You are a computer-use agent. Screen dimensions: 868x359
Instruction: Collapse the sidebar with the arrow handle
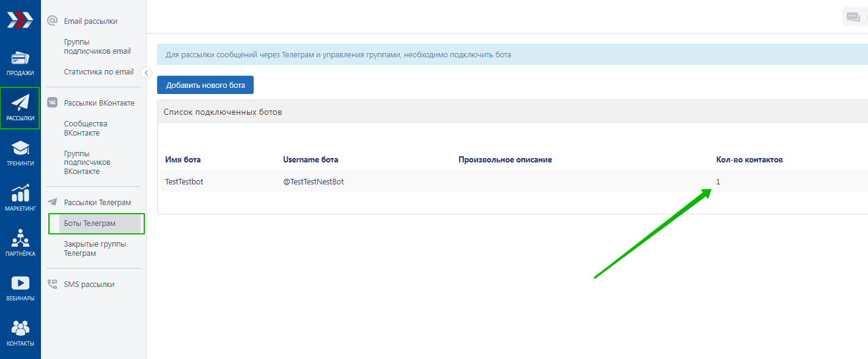(146, 73)
